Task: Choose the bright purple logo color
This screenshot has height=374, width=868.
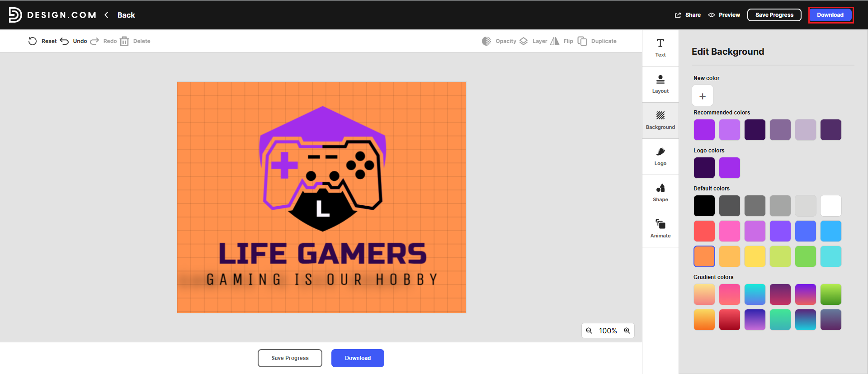Action: pyautogui.click(x=730, y=168)
